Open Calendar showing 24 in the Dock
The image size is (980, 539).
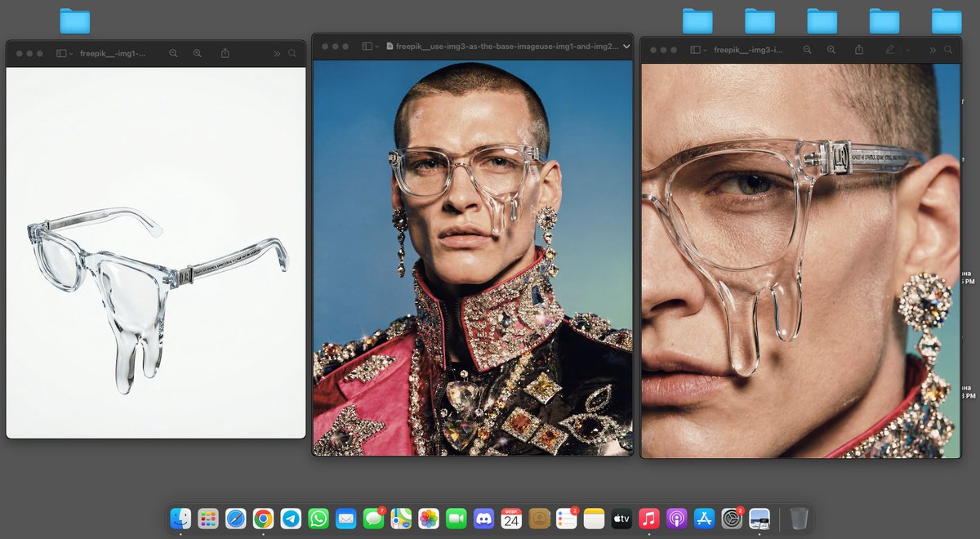click(511, 518)
